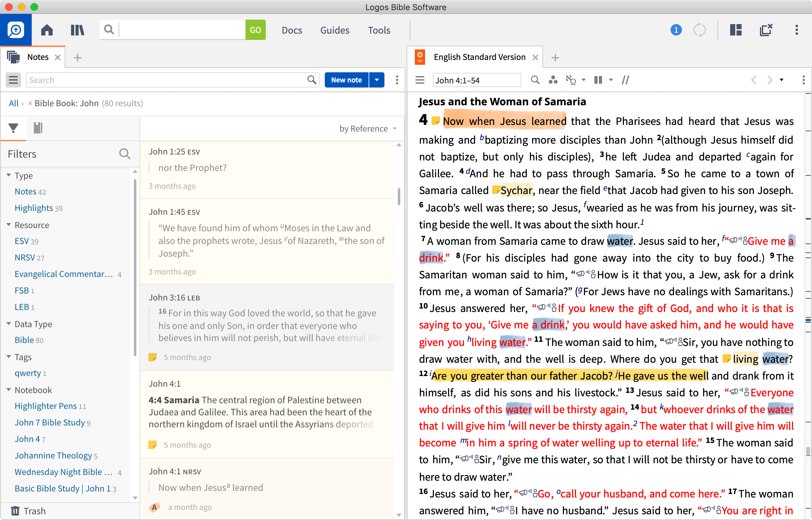Toggle the Notes sidebar hamburger icon

click(13, 80)
